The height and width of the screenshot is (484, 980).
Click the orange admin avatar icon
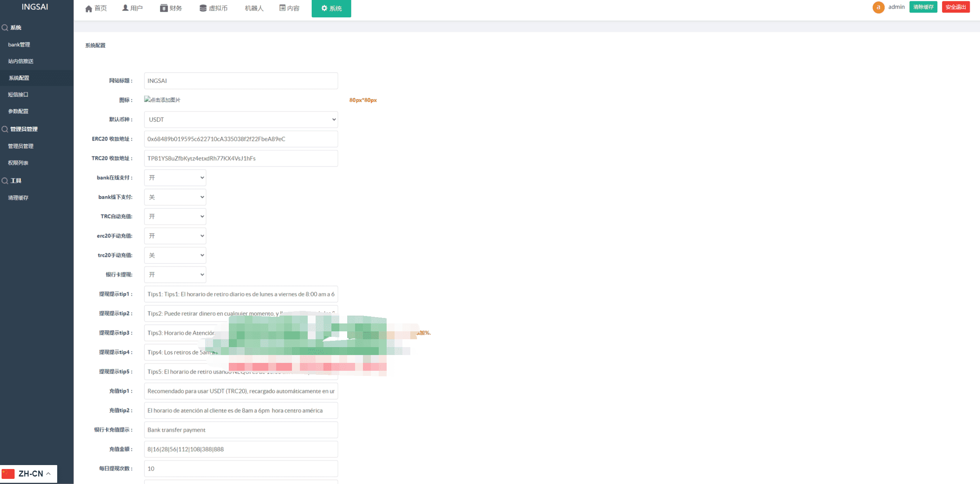pyautogui.click(x=878, y=7)
